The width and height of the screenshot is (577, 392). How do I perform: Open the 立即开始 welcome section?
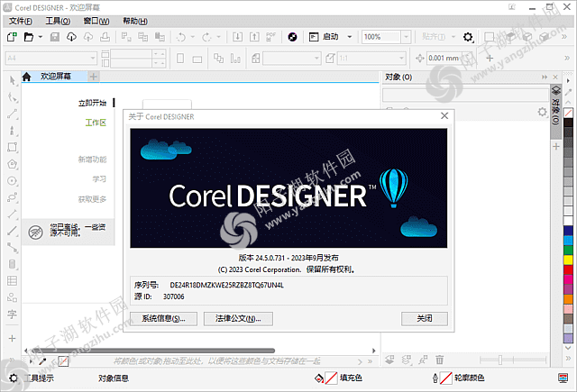[x=92, y=103]
